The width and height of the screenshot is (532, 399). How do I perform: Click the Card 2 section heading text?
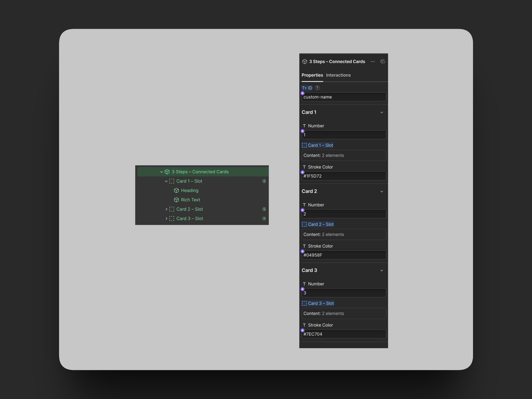309,192
